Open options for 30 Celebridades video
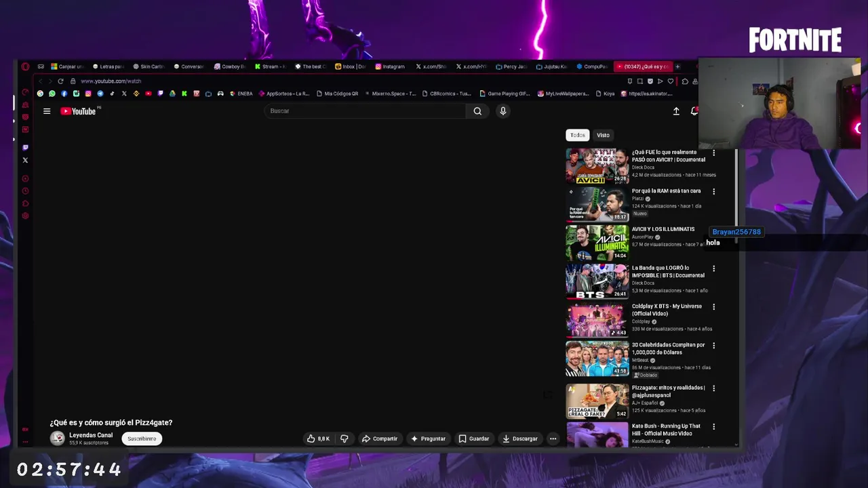This screenshot has width=868, height=488. tap(713, 346)
